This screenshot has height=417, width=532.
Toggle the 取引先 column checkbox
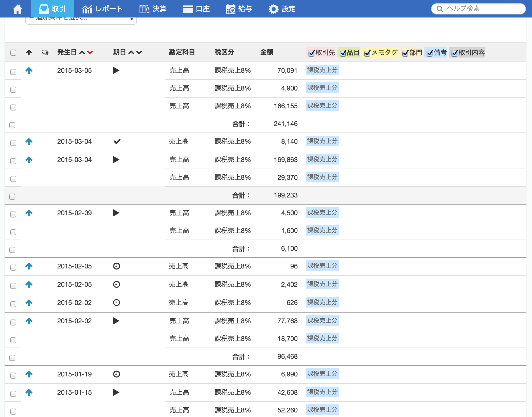[311, 53]
